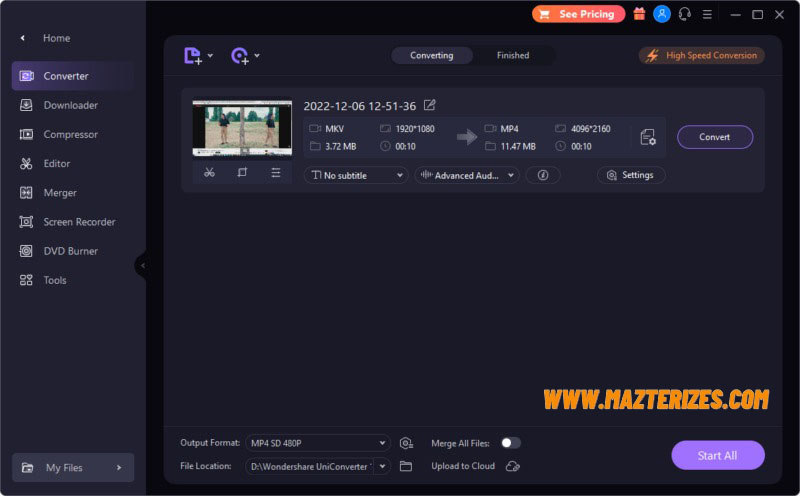Click the File Location path field
Image resolution: width=800 pixels, height=496 pixels.
pyautogui.click(x=309, y=466)
